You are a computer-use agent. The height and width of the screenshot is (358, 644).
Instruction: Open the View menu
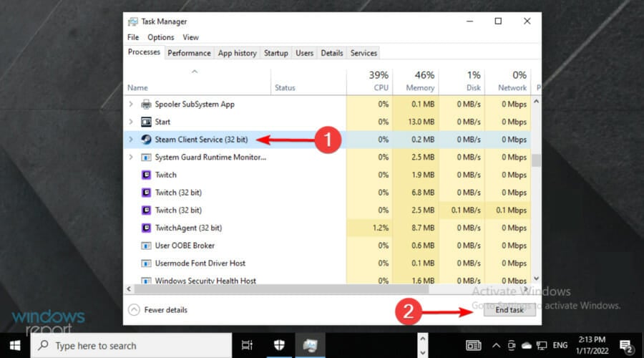190,37
